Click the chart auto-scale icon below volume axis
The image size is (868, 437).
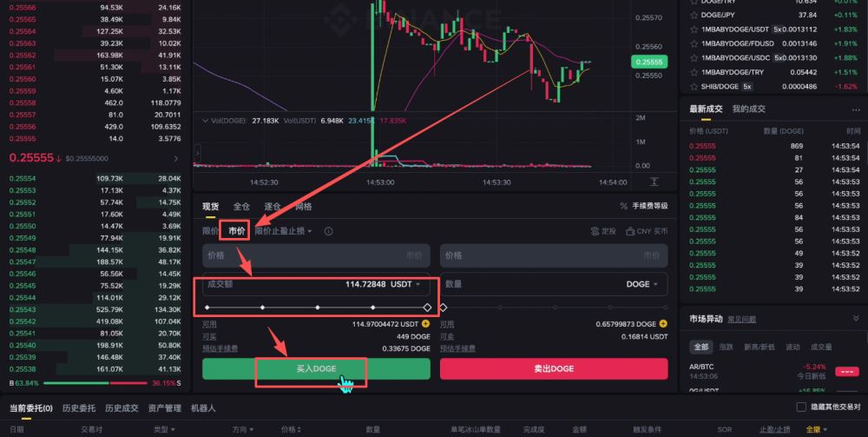pyautogui.click(x=654, y=182)
